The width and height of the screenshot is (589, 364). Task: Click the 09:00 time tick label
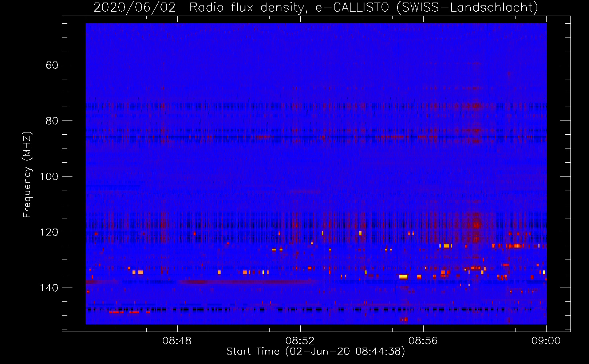click(x=546, y=341)
